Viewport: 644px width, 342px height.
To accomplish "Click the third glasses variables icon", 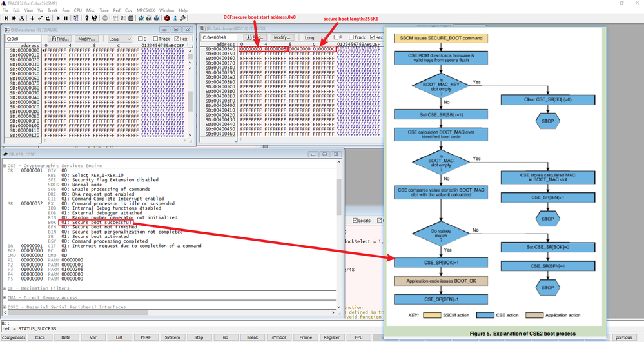I will point(157,18).
